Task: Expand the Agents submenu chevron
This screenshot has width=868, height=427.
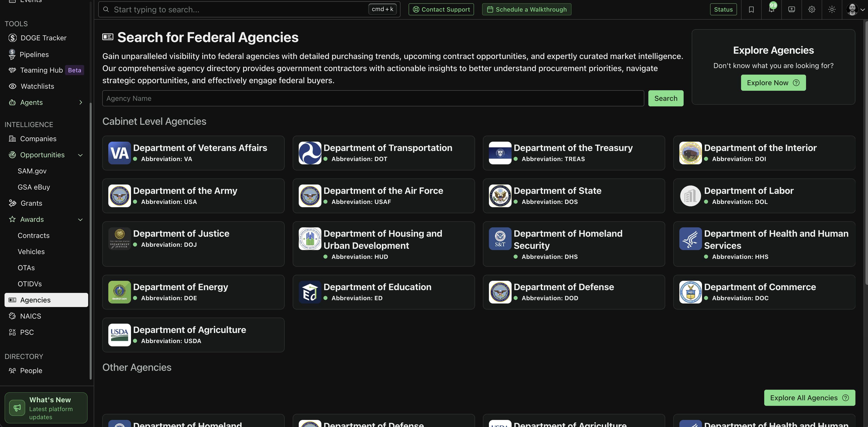Action: coord(81,102)
